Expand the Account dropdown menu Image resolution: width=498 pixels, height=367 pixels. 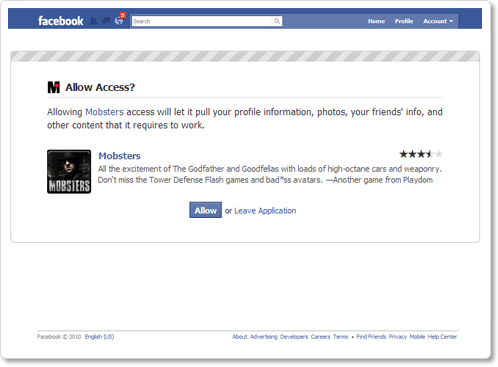click(438, 21)
